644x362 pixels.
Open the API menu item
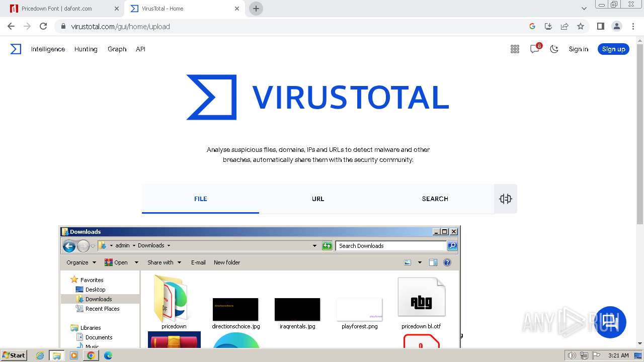[140, 49]
